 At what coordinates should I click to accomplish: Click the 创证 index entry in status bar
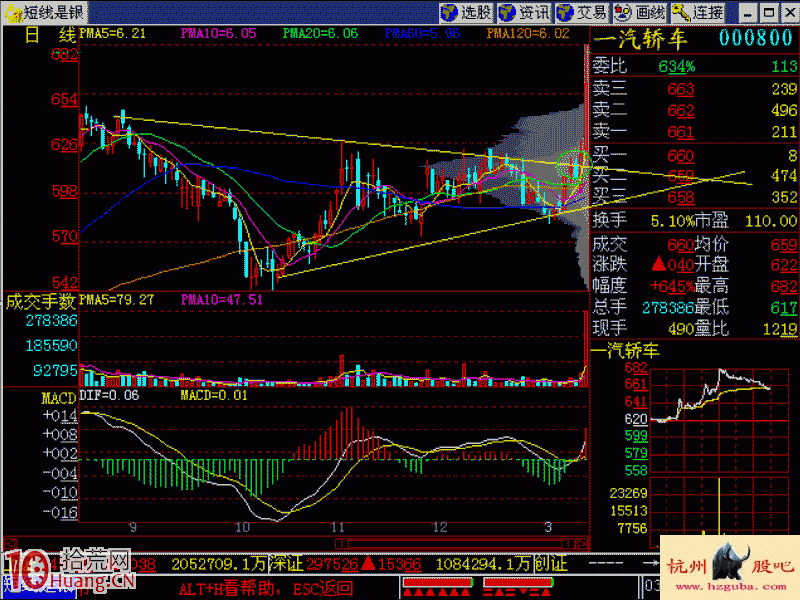point(551,564)
